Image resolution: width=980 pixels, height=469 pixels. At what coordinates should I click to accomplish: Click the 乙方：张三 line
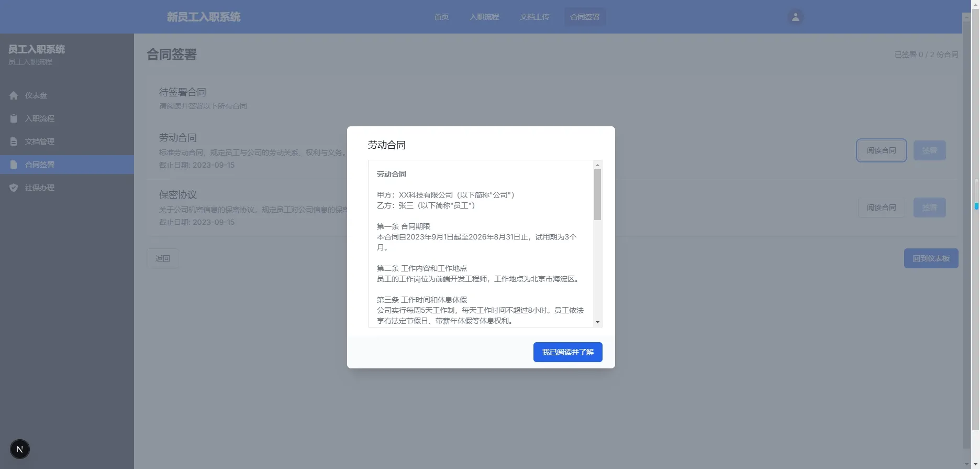[x=426, y=205]
